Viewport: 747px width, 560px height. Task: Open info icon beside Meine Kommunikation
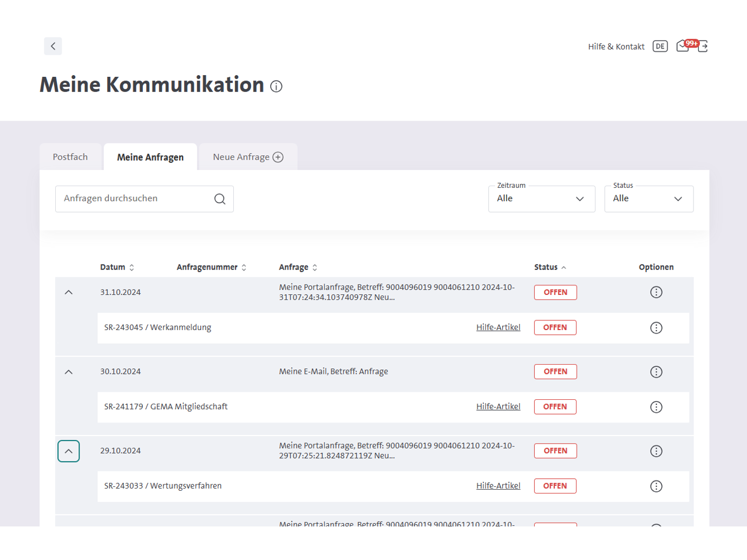coord(276,87)
